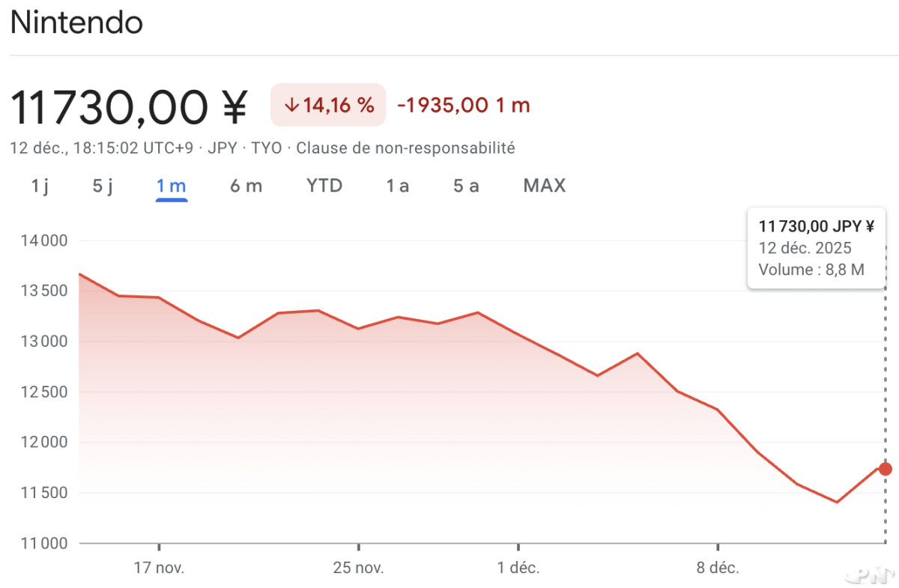Switch chart to 5 a range
This screenshot has width=899, height=588.
pos(466,186)
